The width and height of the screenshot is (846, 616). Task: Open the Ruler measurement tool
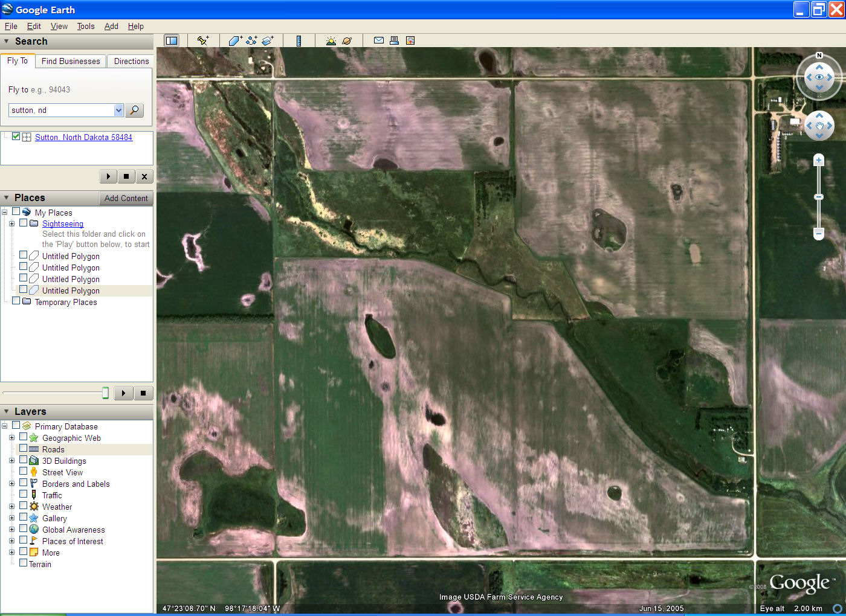(x=299, y=40)
